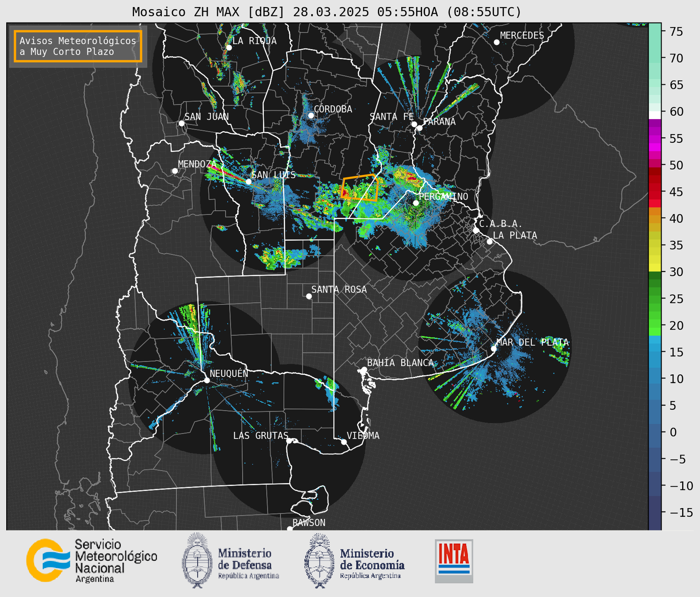Click the PERGAMINO city label

coord(443,196)
